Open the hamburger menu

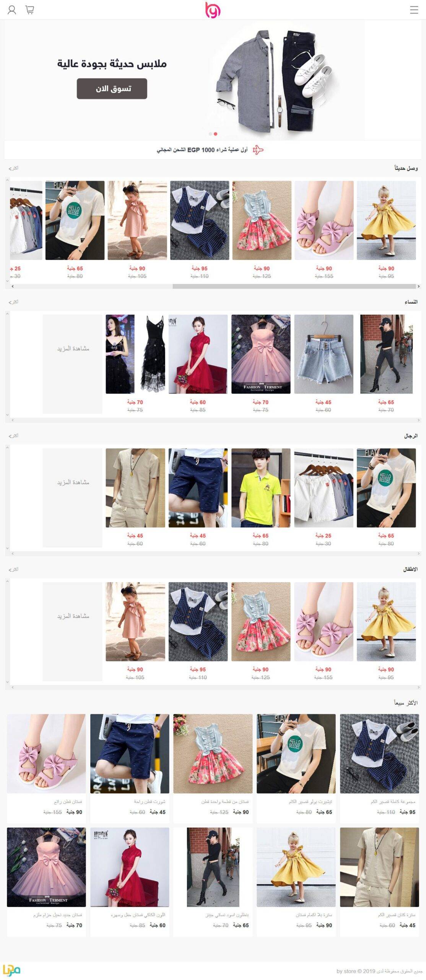point(414,10)
